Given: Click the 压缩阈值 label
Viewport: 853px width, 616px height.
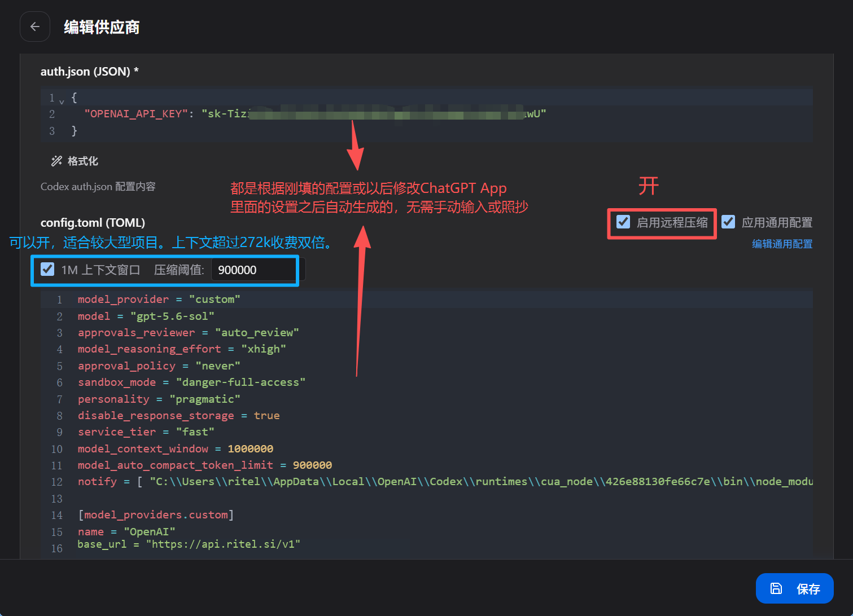Looking at the screenshot, I should [x=179, y=270].
